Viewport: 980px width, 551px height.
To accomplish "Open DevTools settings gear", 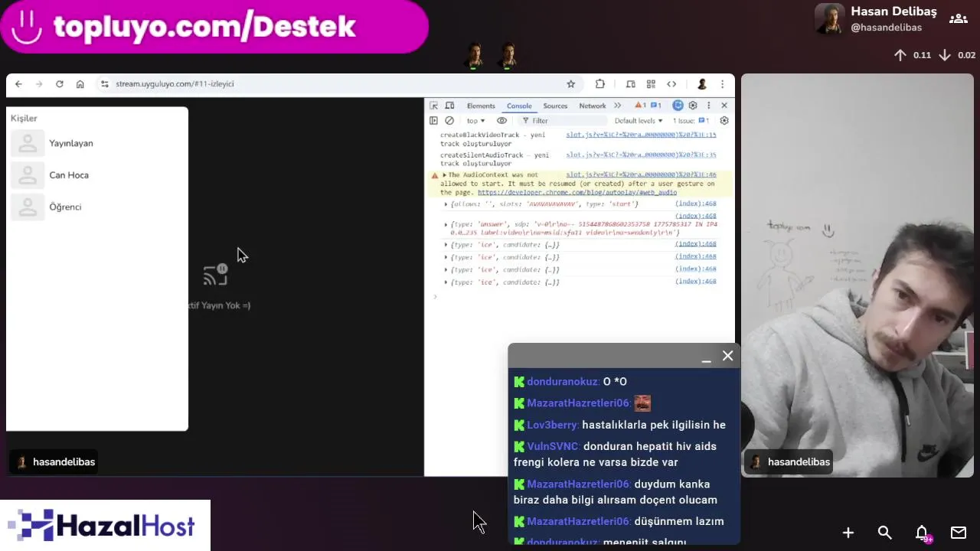I will 693,106.
